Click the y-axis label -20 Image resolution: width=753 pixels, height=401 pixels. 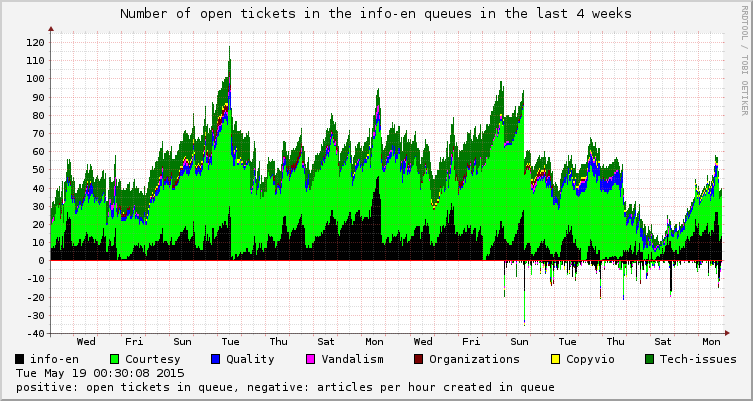pos(34,297)
